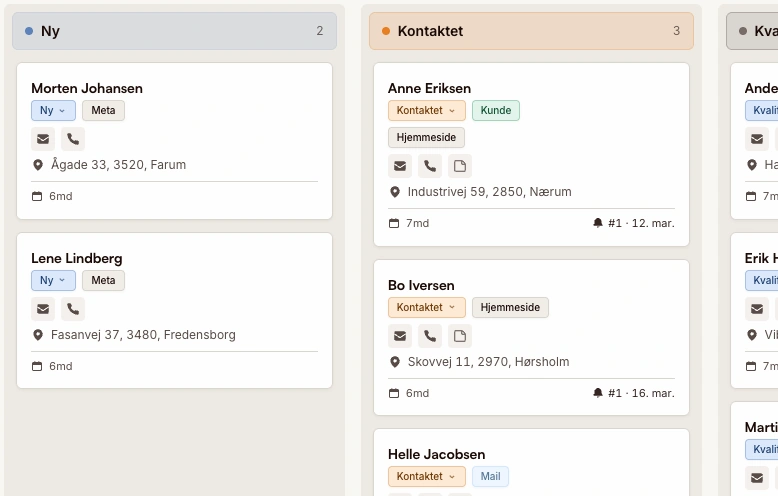Viewport: 778px width, 496px height.
Task: Call Morten Johansen via phone icon
Action: click(x=73, y=139)
